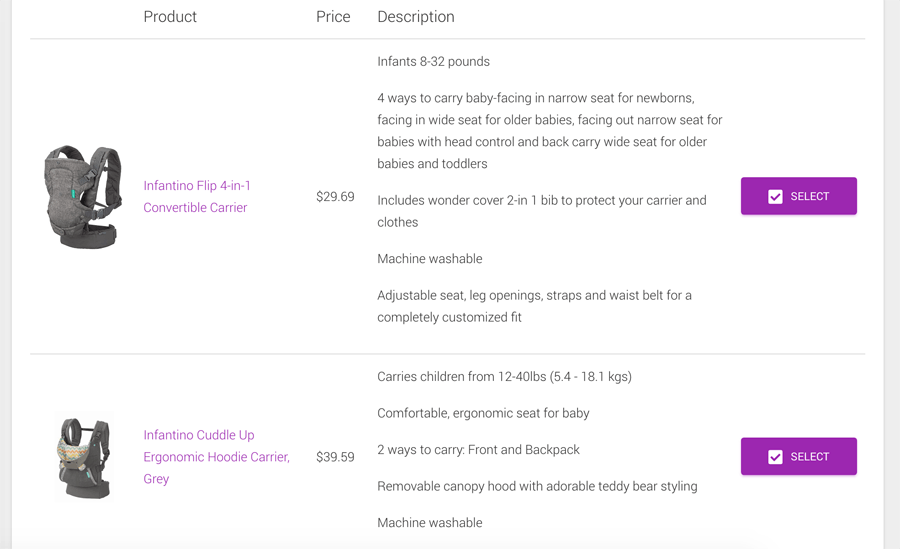
Task: Click the $39.59 price
Action: coord(335,457)
